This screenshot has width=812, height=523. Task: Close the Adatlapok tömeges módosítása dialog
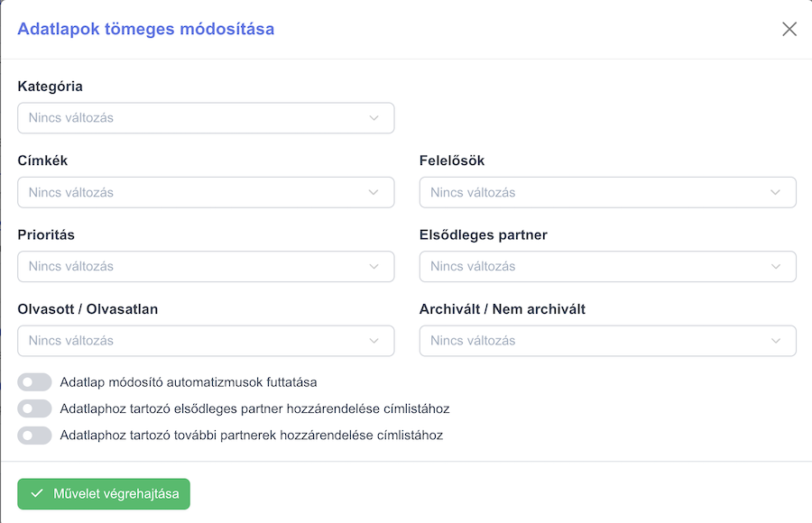point(789,29)
